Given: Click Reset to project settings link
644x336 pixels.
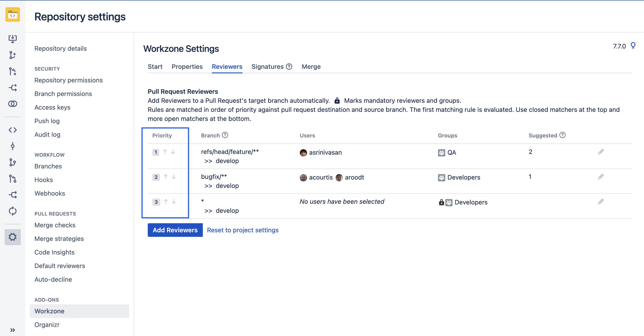Looking at the screenshot, I should point(243,230).
